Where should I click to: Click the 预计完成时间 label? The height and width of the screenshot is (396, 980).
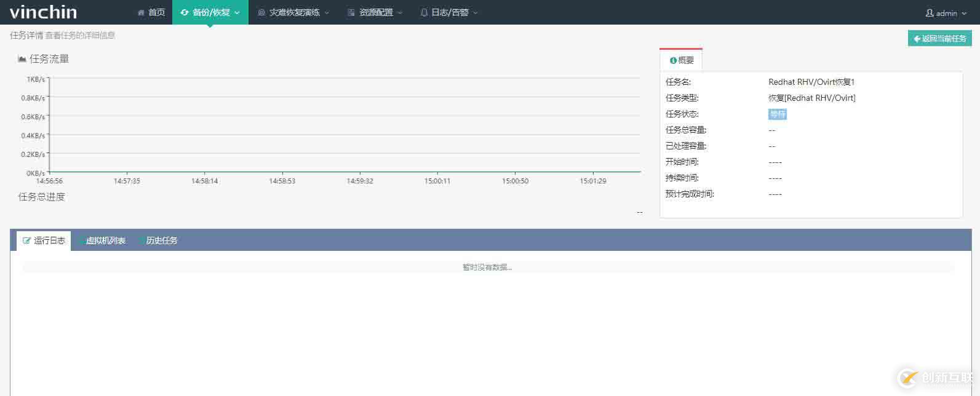click(x=690, y=194)
